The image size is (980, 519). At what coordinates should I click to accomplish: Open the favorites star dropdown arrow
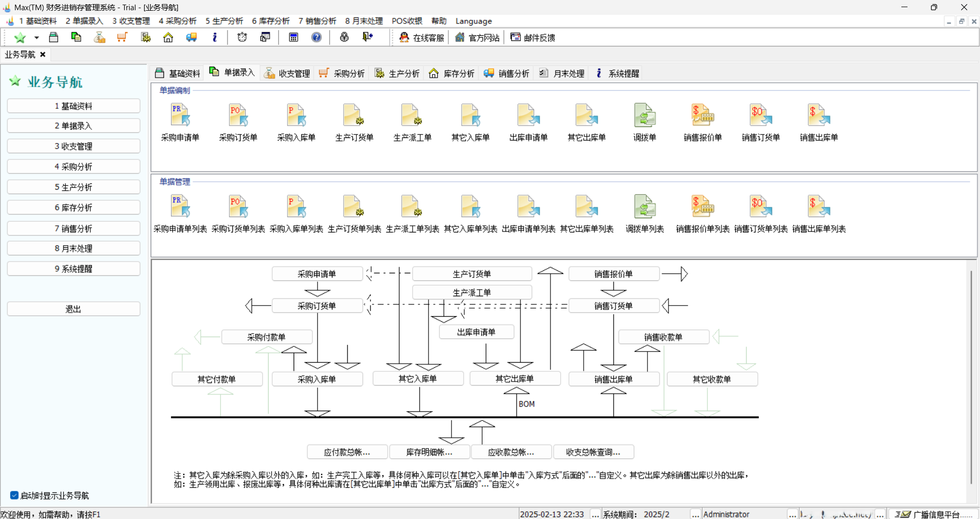(36, 37)
